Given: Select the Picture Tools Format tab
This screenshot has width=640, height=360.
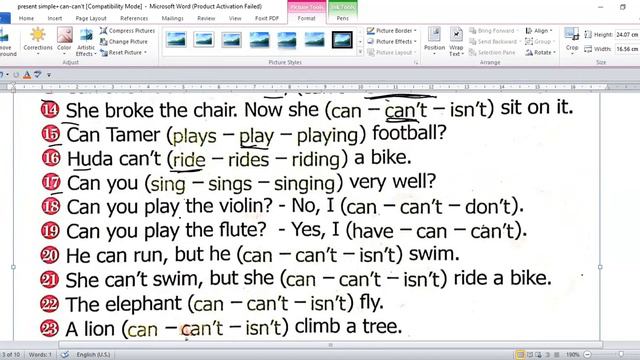Looking at the screenshot, I should click(x=307, y=18).
